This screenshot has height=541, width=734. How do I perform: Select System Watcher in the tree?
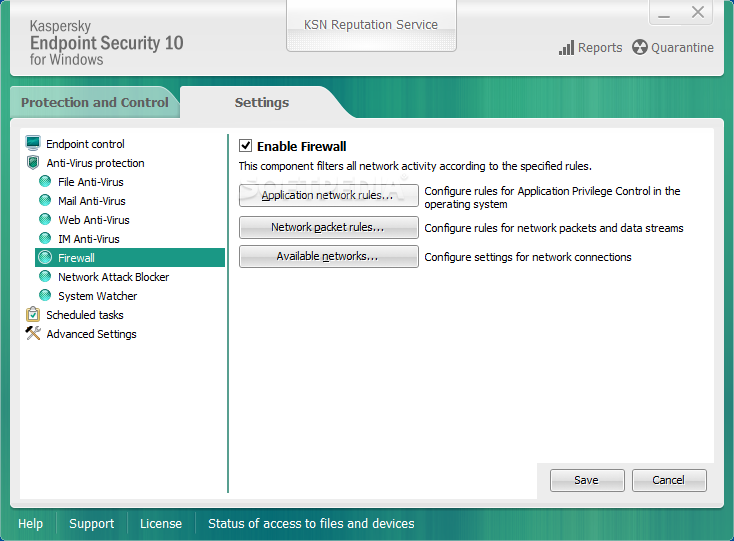(x=97, y=296)
